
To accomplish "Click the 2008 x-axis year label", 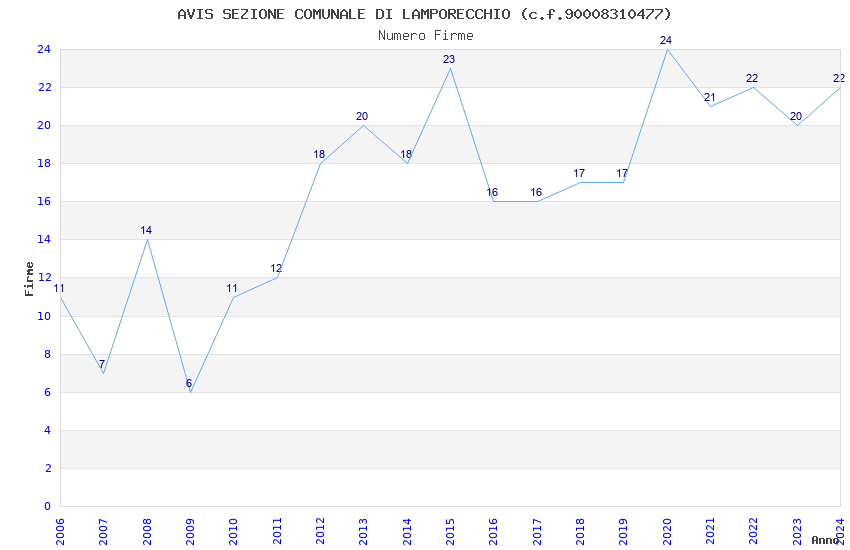I will click(147, 532).
